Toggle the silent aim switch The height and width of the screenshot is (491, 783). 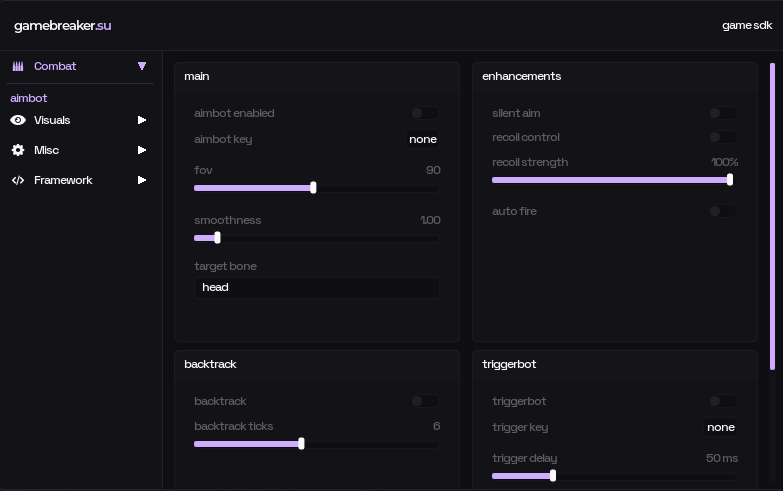coord(723,113)
